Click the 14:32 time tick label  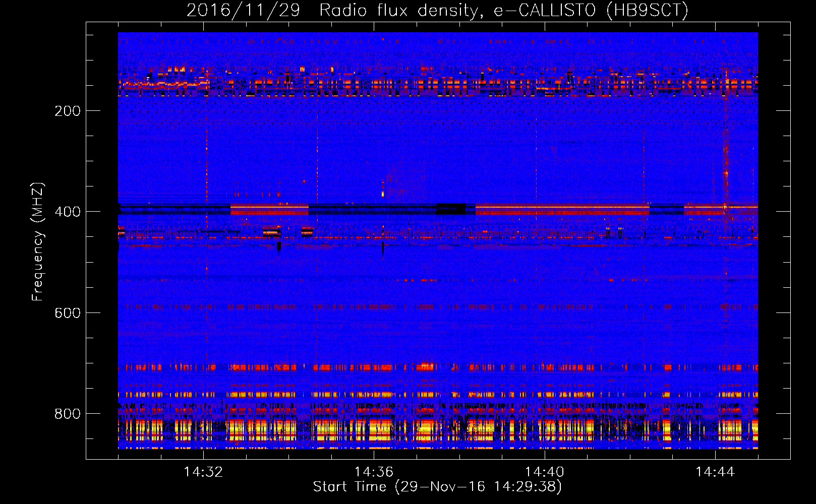click(203, 472)
